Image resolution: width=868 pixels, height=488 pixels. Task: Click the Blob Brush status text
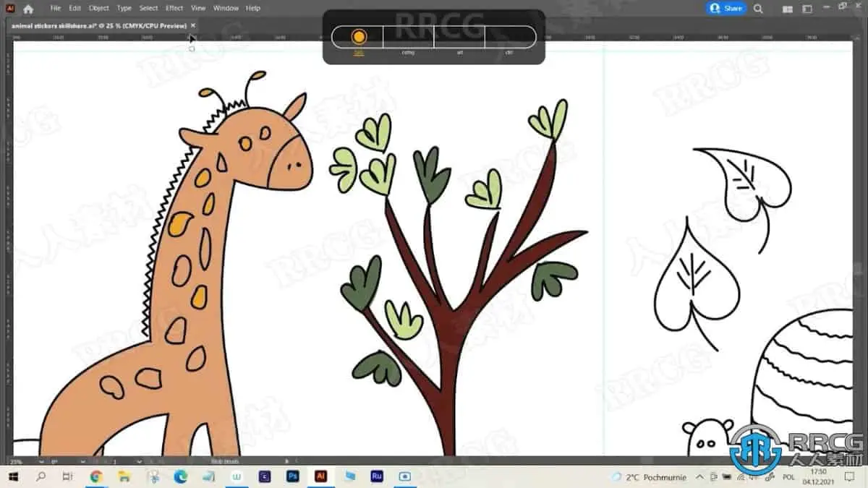coord(224,461)
